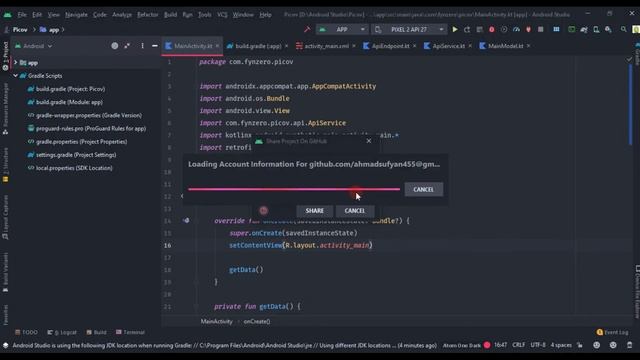This screenshot has width=640, height=360.
Task: Cancel the Loading Account Information progress
Action: (x=423, y=189)
